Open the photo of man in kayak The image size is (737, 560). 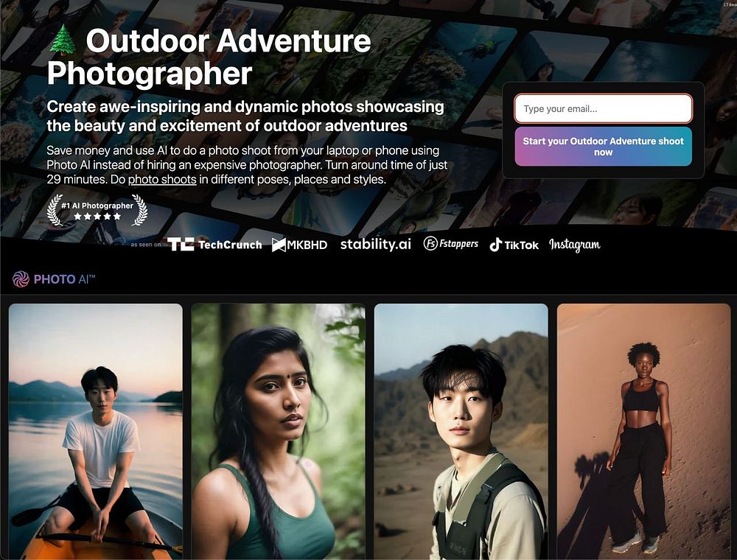tap(95, 431)
